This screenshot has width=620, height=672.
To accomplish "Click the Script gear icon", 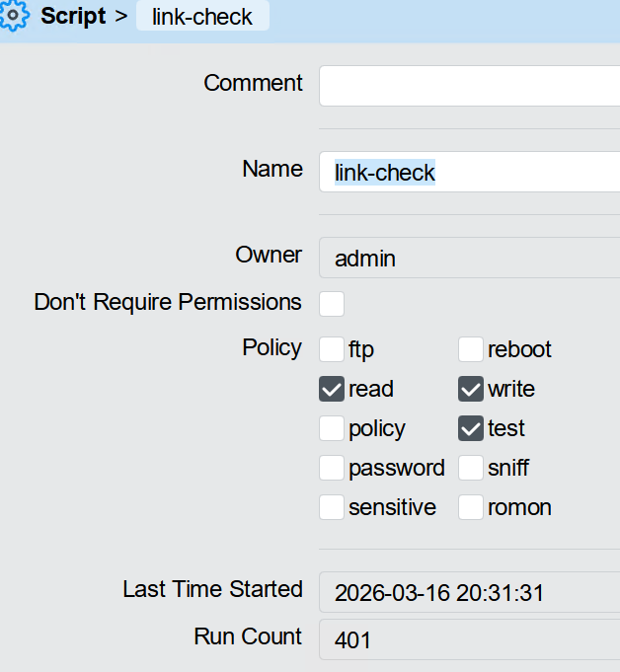I will tap(12, 17).
